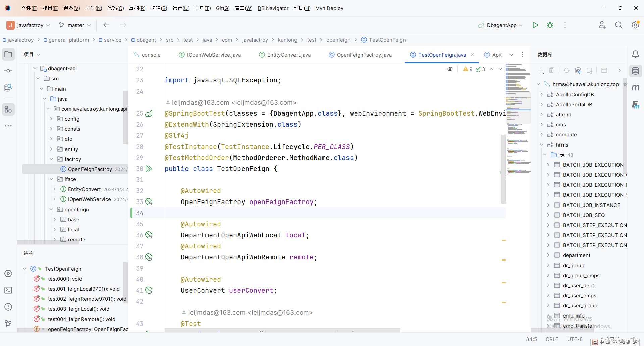The width and height of the screenshot is (644, 346).
Task: Open the master branch dropdown
Action: click(74, 25)
